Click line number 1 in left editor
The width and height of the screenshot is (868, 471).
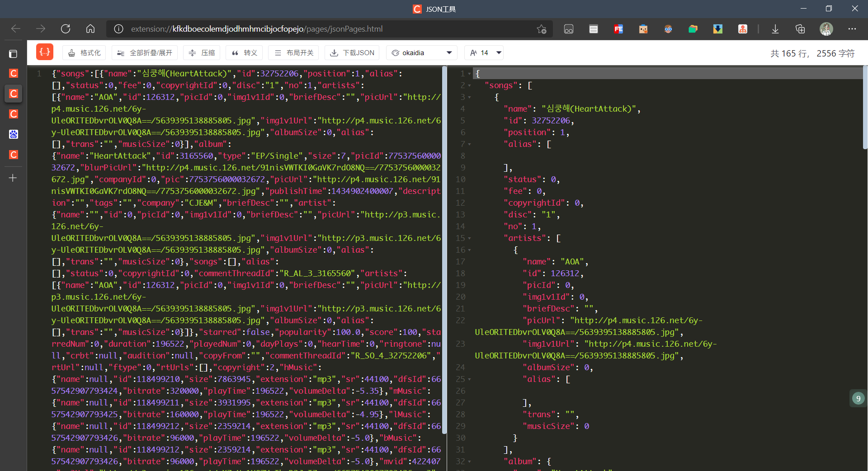point(39,74)
